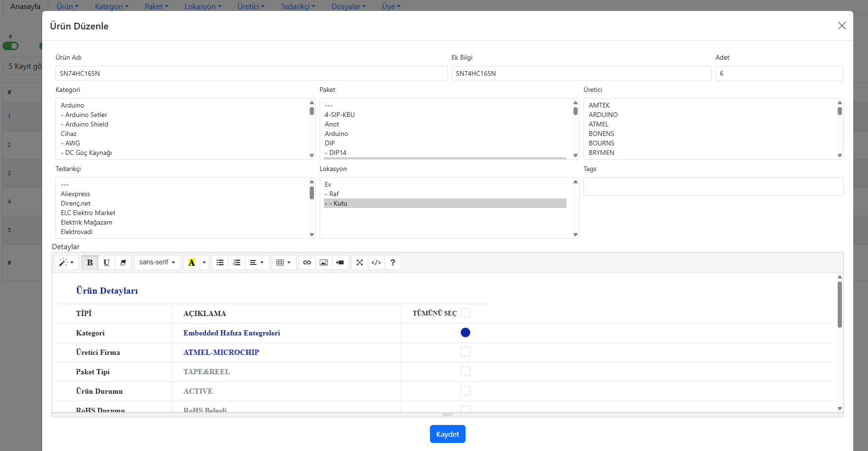Insert a picture using image icon
The width and height of the screenshot is (868, 451).
point(323,262)
